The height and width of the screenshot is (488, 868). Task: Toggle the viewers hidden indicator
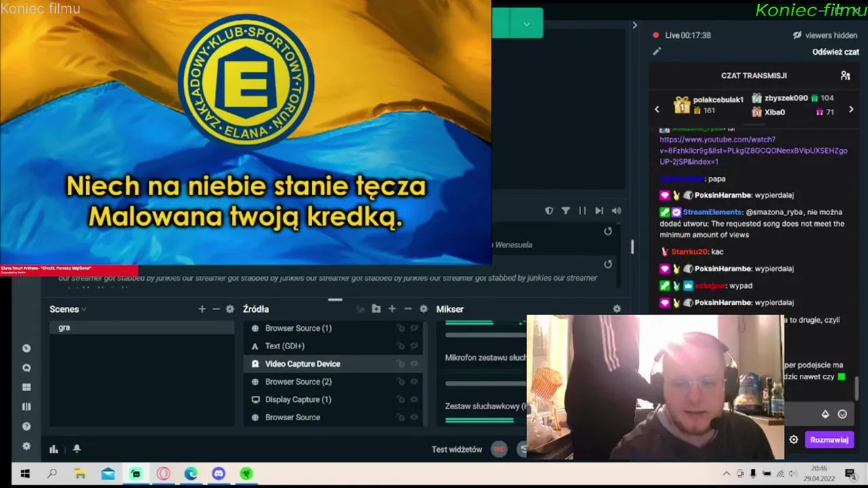tap(825, 35)
